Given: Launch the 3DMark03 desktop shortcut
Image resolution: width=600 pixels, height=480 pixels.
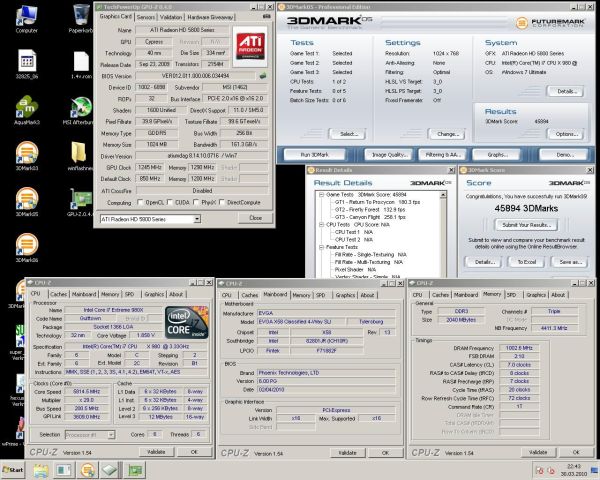Looking at the screenshot, I should coord(26,156).
